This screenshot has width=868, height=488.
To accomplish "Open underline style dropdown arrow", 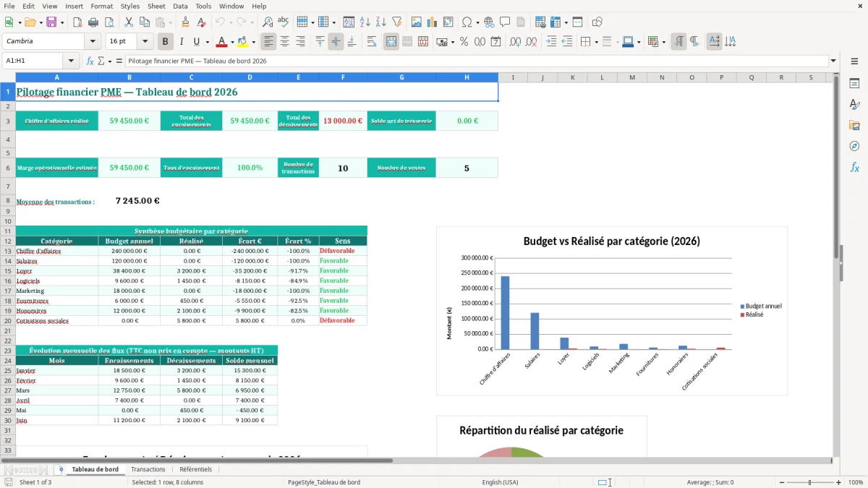I will (x=207, y=42).
